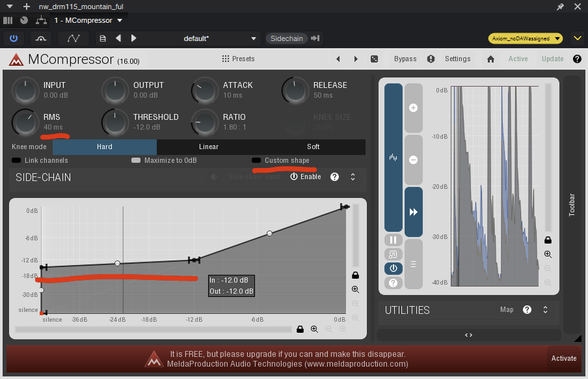Toggle Link channels option
Viewport: 588px width, 379px height.
(40, 160)
